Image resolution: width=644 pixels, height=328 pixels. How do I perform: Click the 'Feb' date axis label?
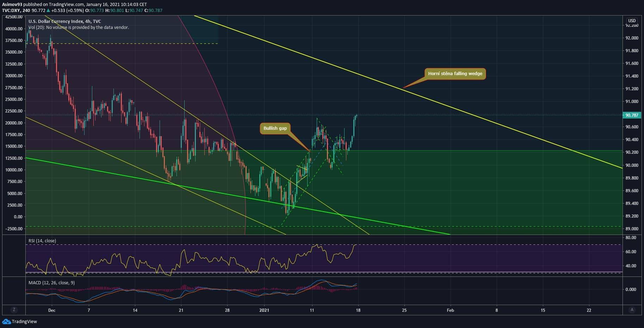click(x=450, y=310)
